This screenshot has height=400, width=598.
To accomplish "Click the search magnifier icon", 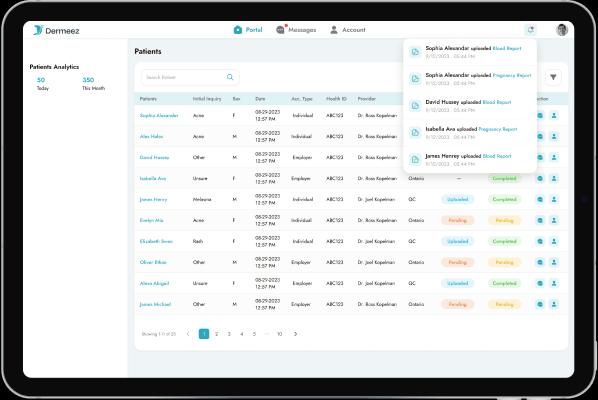I will 230,77.
